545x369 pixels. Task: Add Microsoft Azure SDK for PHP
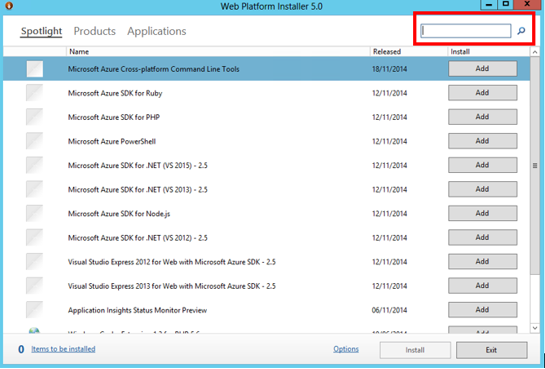pyautogui.click(x=482, y=117)
